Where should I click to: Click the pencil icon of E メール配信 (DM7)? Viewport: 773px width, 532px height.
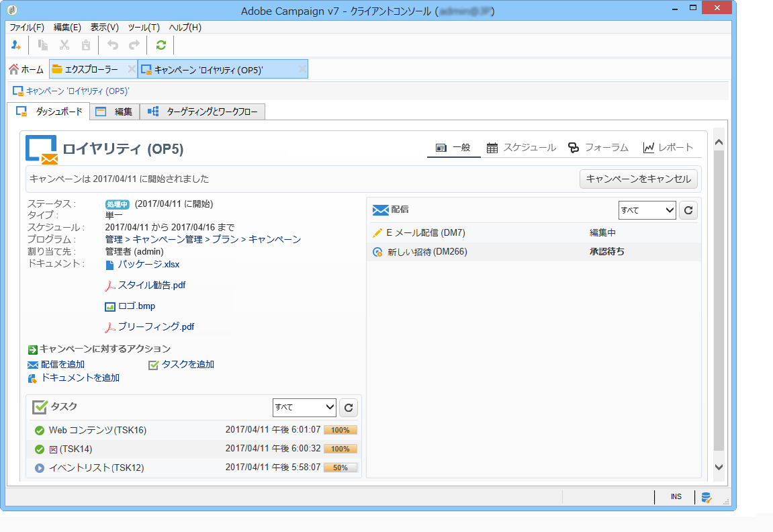pyautogui.click(x=377, y=232)
